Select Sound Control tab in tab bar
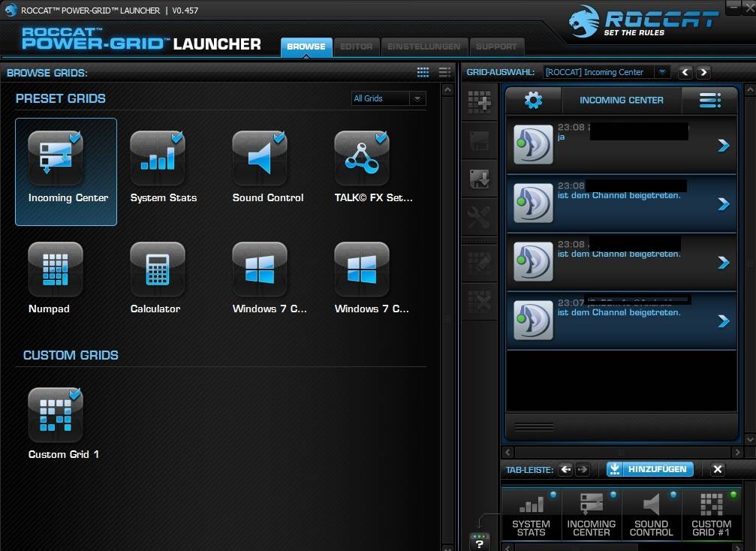 tap(652, 514)
